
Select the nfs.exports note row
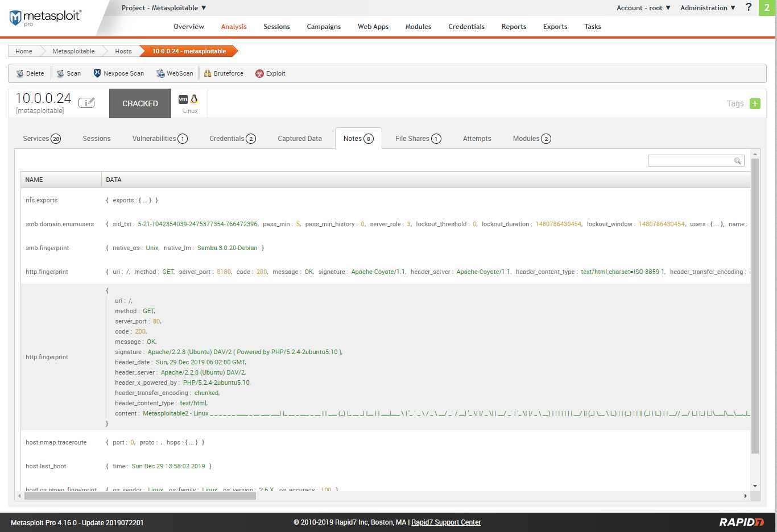tap(386, 200)
